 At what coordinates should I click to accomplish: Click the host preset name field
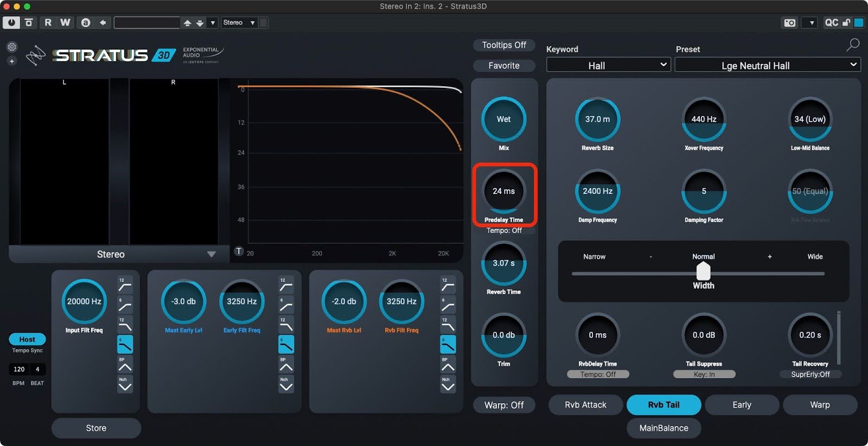146,23
